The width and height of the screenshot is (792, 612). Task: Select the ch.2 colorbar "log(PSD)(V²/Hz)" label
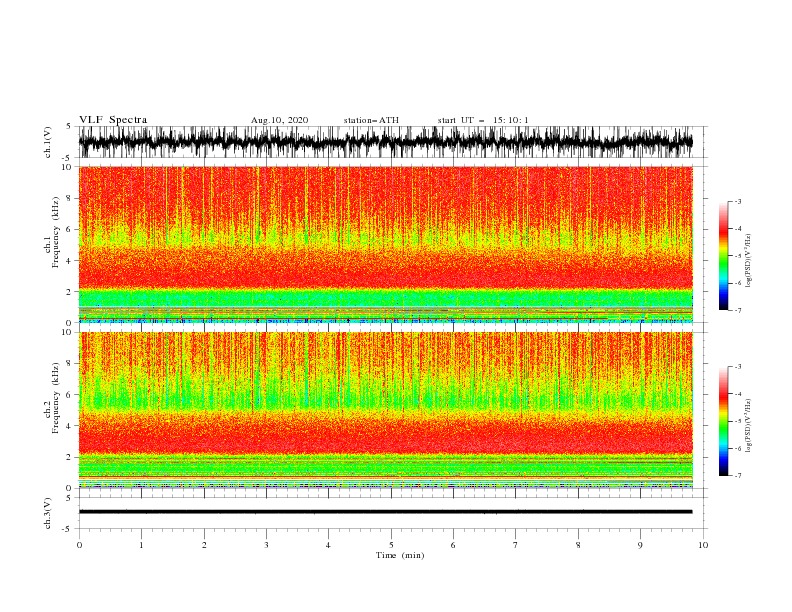(x=749, y=426)
